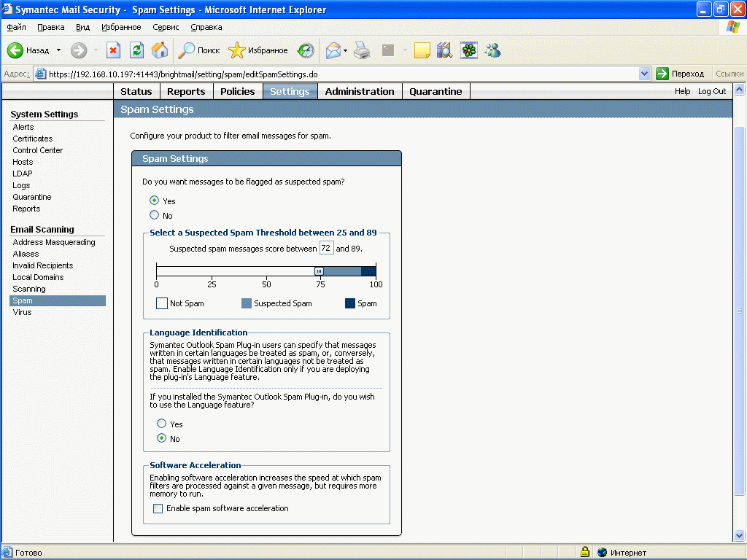Click the URL address field
747x560 pixels.
343,74
